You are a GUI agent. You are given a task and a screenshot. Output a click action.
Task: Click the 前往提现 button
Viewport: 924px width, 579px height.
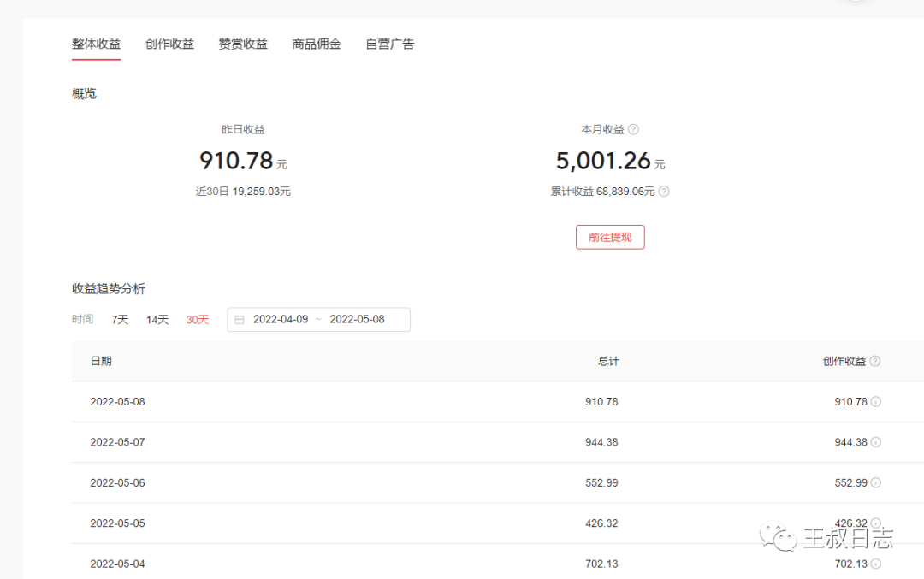pyautogui.click(x=610, y=238)
